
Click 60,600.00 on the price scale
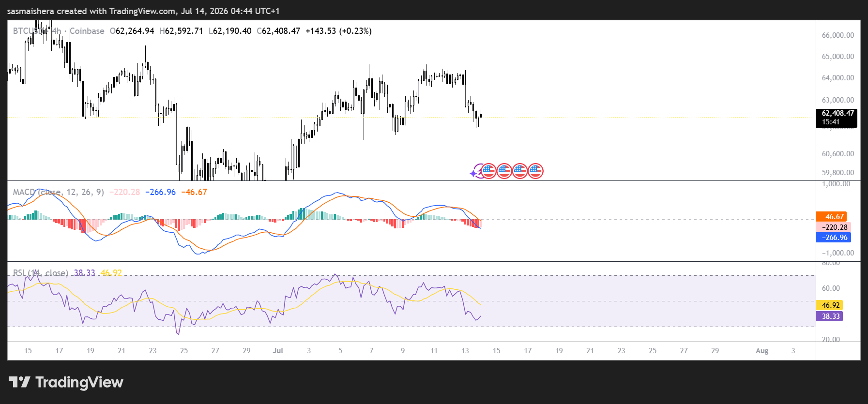click(838, 154)
